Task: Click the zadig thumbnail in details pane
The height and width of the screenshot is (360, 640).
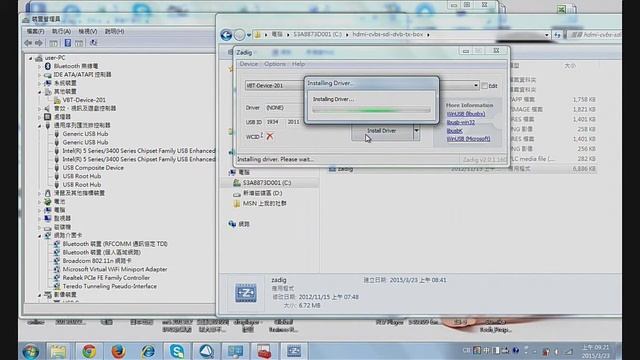Action: pyautogui.click(x=246, y=293)
